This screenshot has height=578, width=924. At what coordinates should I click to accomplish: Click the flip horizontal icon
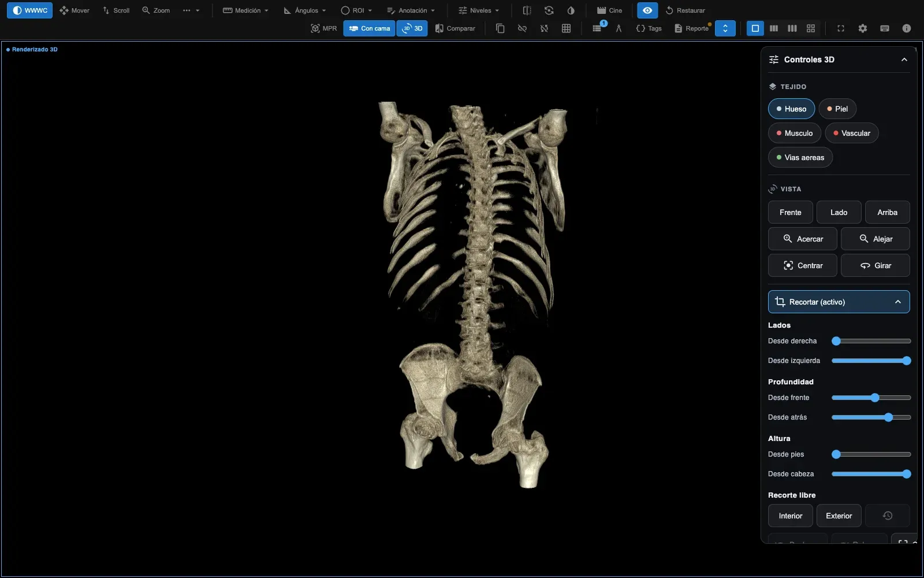[x=527, y=10]
